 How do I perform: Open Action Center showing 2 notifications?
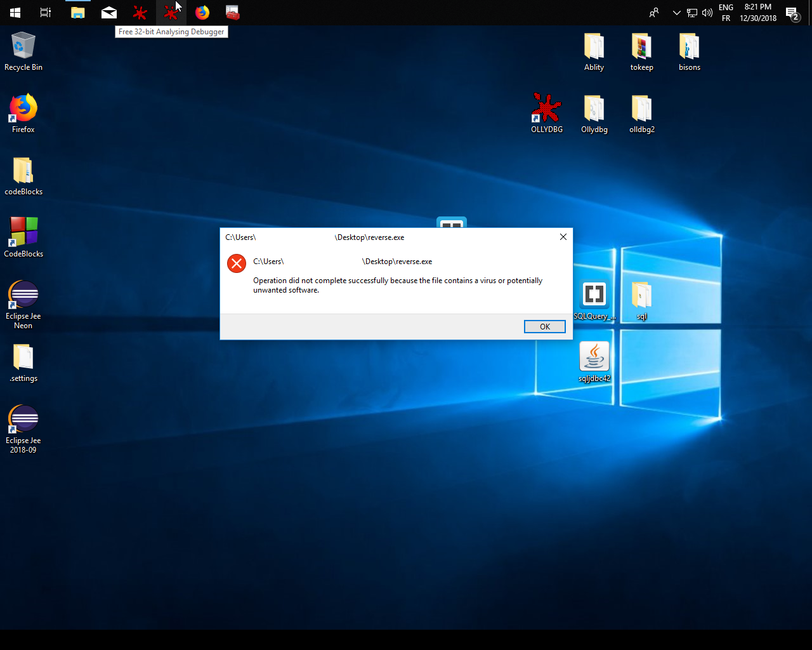[792, 12]
